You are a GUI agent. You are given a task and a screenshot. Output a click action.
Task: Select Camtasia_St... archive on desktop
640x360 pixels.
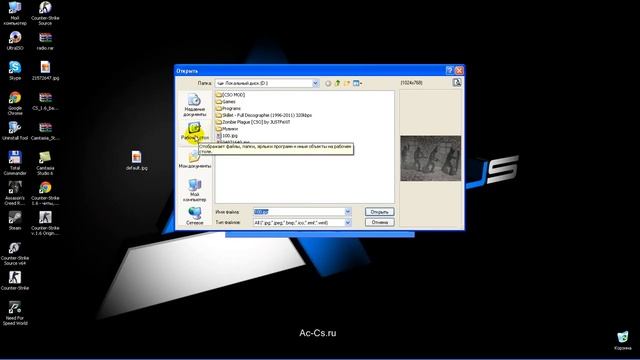click(45, 131)
